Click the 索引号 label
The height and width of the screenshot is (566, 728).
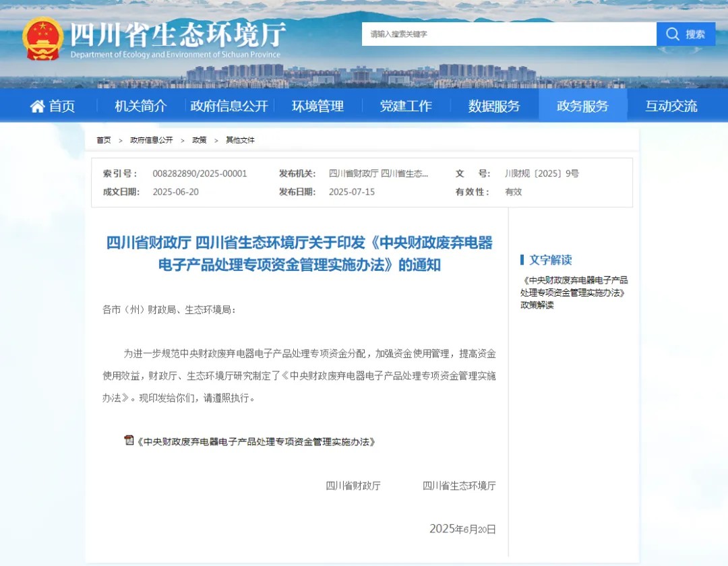point(120,174)
